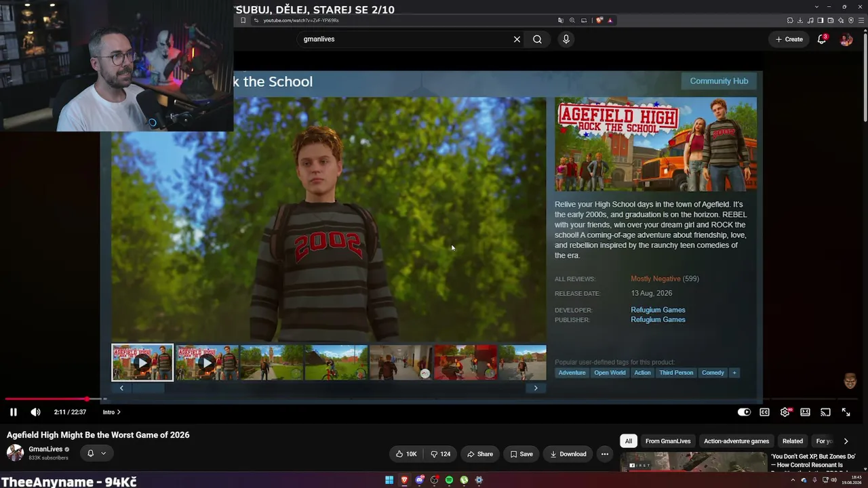The height and width of the screenshot is (488, 868).
Task: Select the Open World tag
Action: click(610, 373)
